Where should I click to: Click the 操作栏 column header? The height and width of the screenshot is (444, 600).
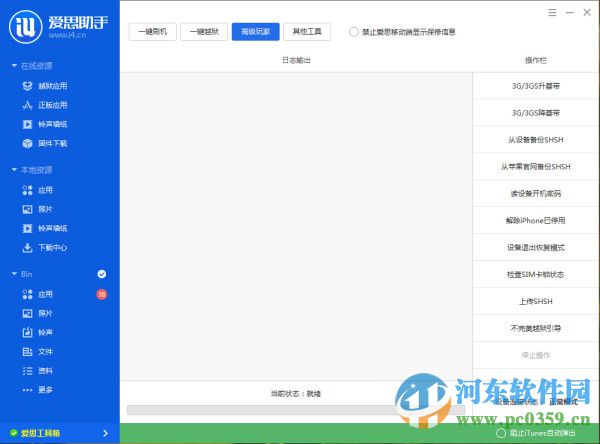(536, 60)
